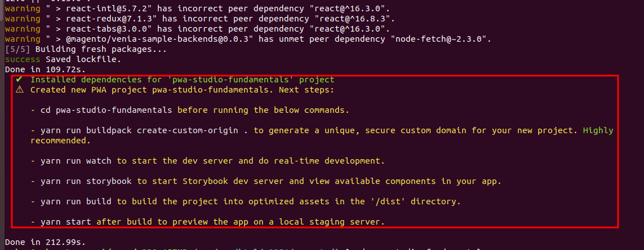644x250 pixels.
Task: Click the 'yarn start' command
Action: tap(66, 222)
